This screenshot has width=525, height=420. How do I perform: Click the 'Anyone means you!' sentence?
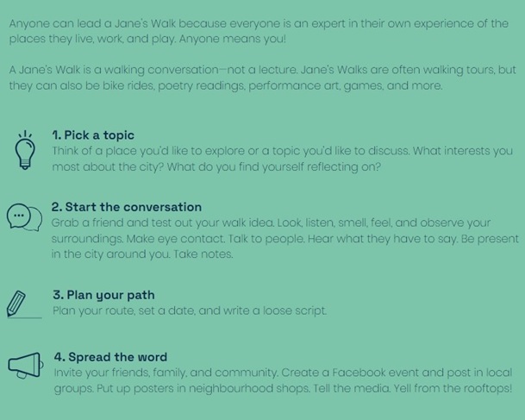click(233, 39)
